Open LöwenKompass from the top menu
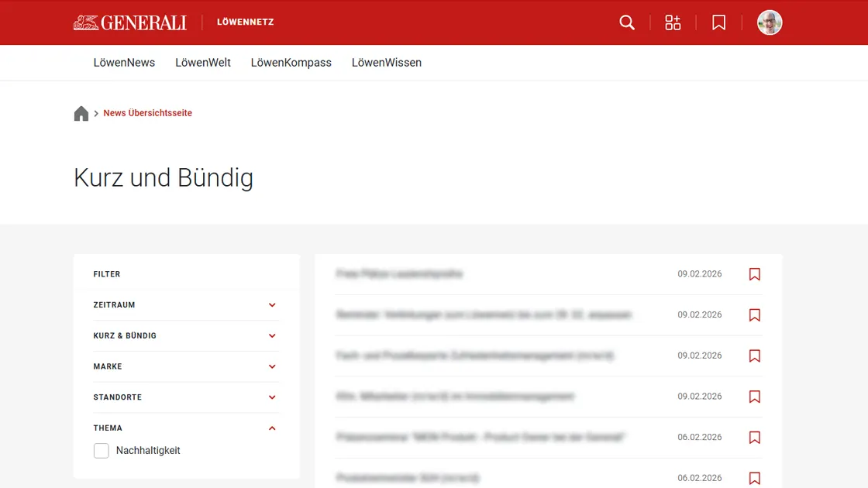This screenshot has height=488, width=868. point(291,63)
